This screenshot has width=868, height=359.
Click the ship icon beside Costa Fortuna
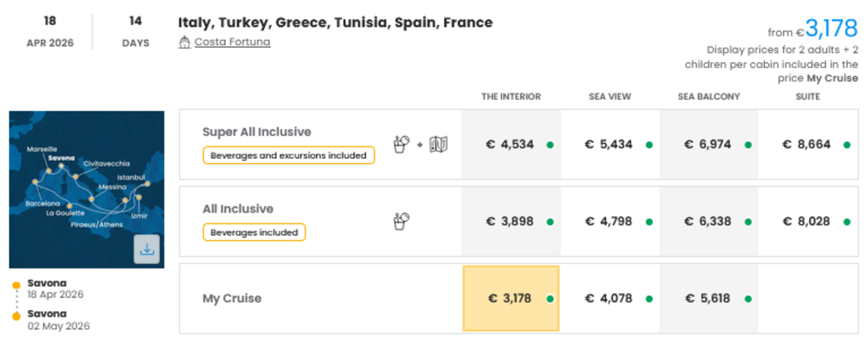tap(184, 42)
